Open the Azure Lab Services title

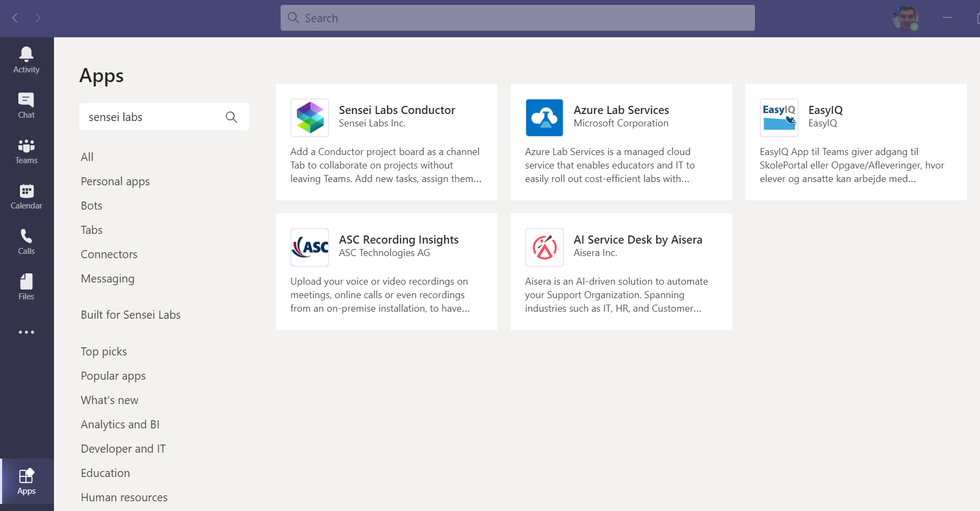[621, 110]
